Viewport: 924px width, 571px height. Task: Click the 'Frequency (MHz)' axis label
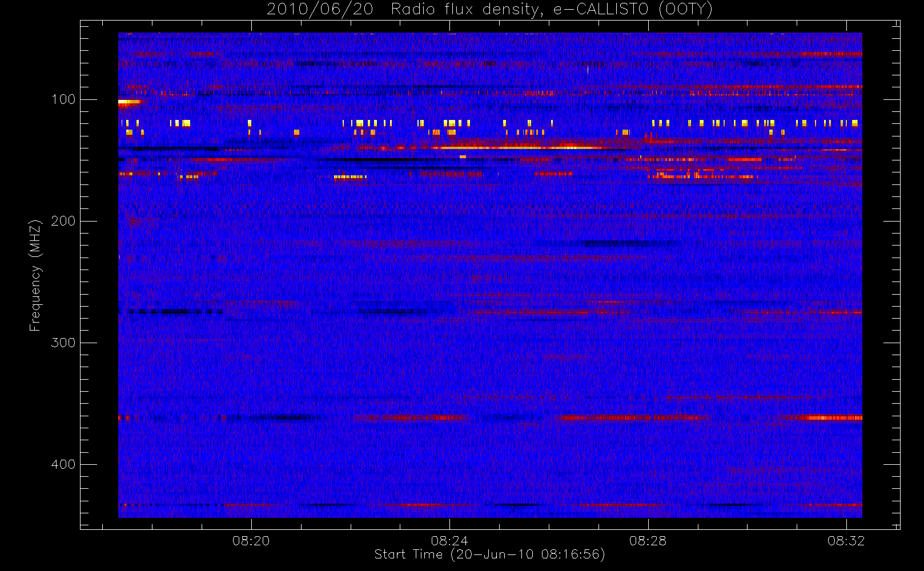[35, 275]
